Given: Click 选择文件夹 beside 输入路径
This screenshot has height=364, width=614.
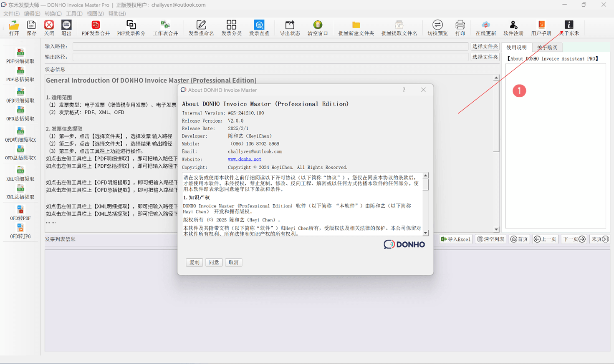Looking at the screenshot, I should pos(485,46).
